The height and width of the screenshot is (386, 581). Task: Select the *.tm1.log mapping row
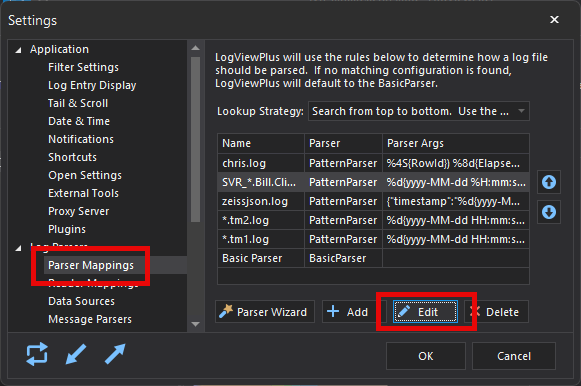point(373,239)
